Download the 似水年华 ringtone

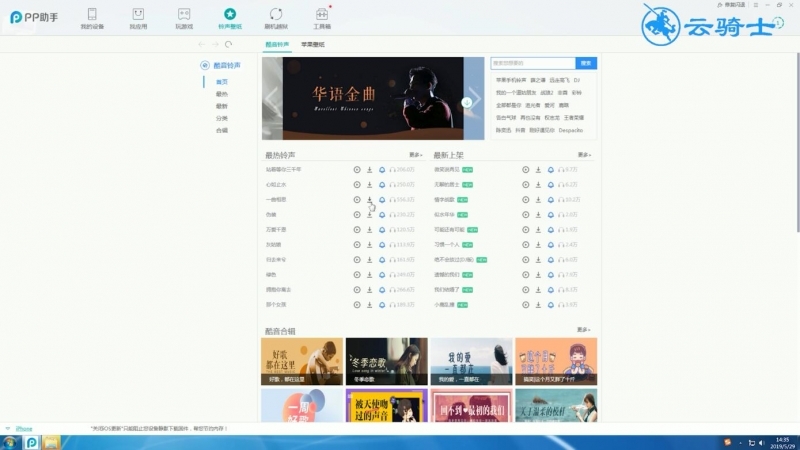538,215
